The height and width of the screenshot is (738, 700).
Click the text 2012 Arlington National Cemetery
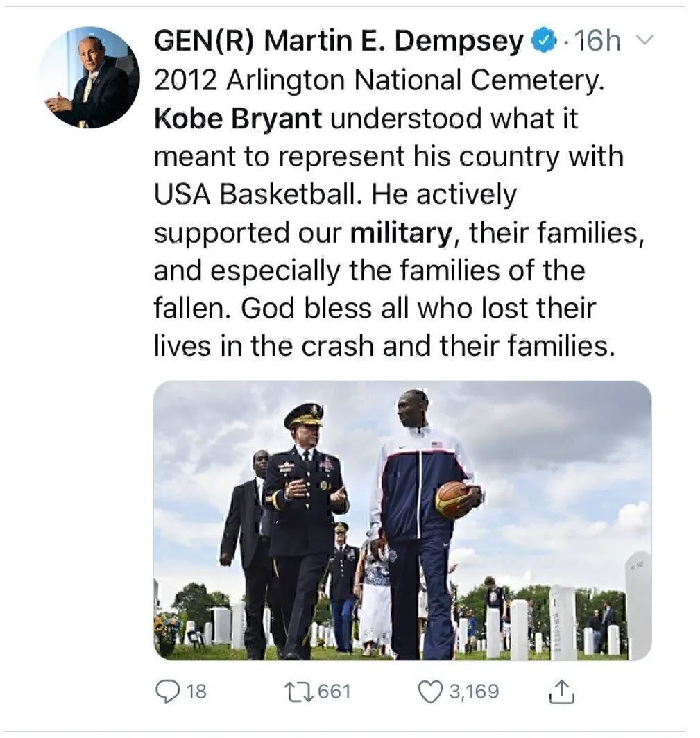pyautogui.click(x=378, y=81)
